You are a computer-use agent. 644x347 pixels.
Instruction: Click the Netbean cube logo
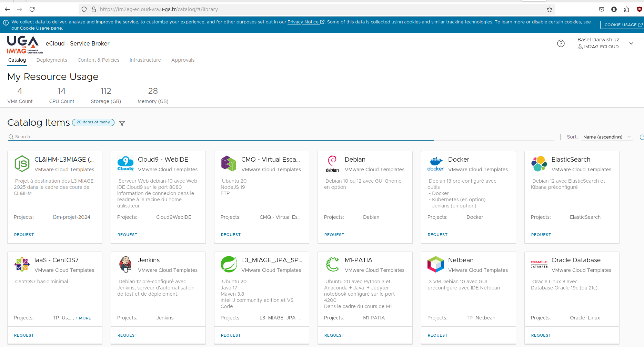[x=435, y=264]
